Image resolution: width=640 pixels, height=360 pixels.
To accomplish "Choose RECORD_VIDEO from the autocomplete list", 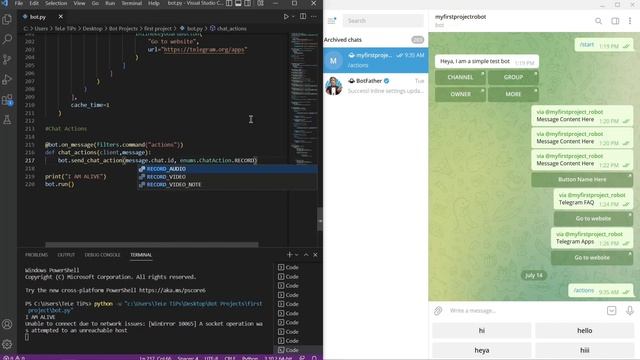I will tap(227, 177).
